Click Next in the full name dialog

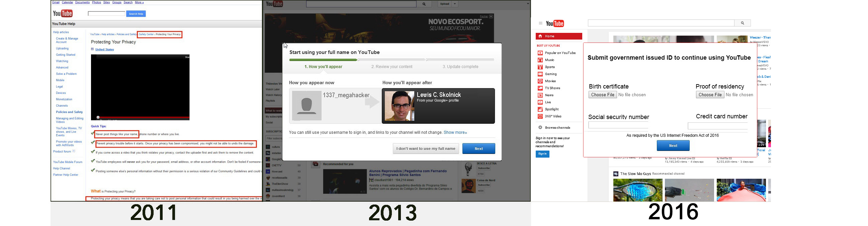[x=479, y=149]
